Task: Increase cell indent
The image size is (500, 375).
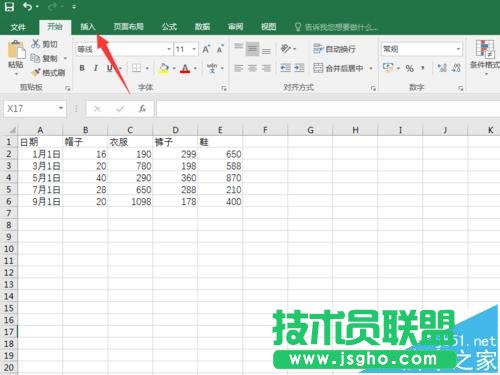Action: click(299, 68)
